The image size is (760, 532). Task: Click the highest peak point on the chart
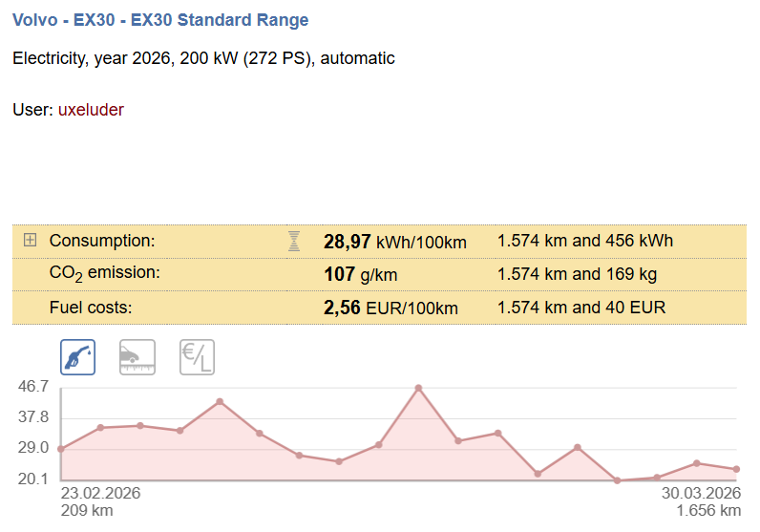418,388
